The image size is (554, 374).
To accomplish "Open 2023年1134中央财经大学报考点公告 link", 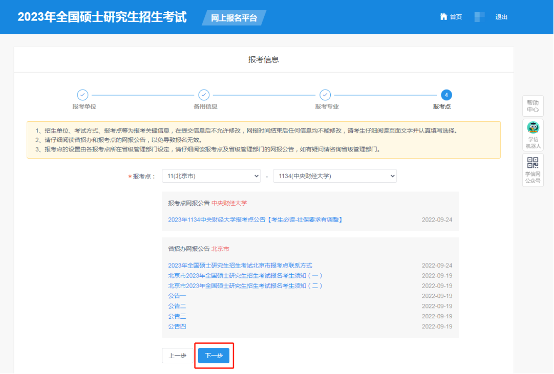I will [255, 220].
